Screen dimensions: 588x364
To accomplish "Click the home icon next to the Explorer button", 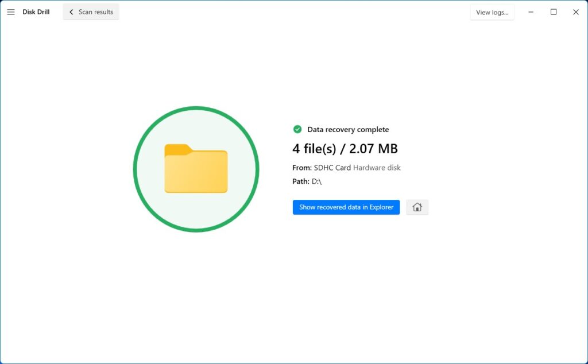I will 417,207.
